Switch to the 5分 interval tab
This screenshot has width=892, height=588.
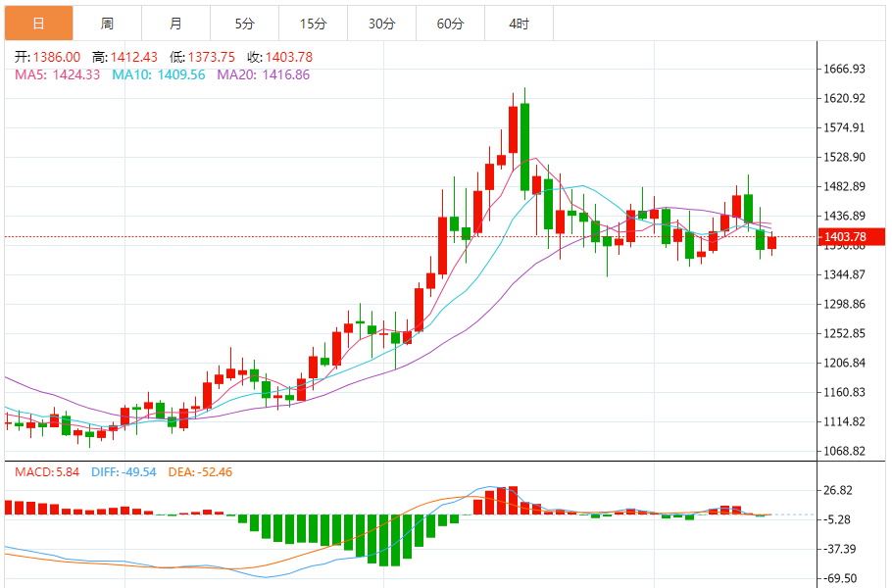coord(244,24)
